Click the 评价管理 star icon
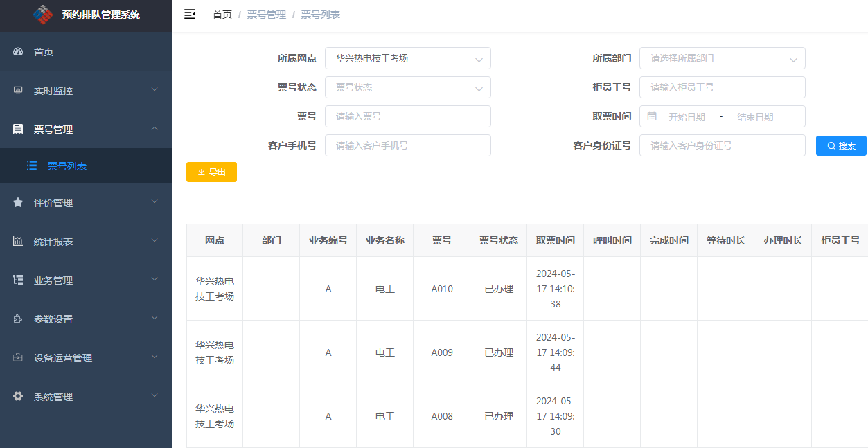Viewport: 868px width, 448px height. pyautogui.click(x=18, y=203)
